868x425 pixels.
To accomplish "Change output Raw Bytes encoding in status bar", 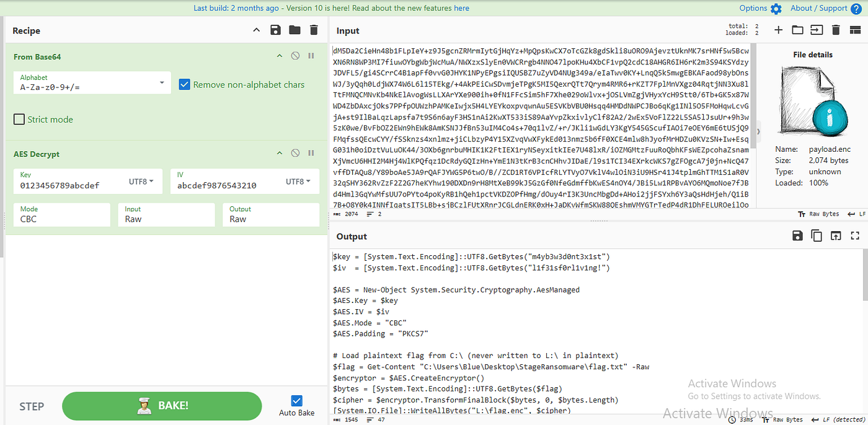I will (782, 420).
